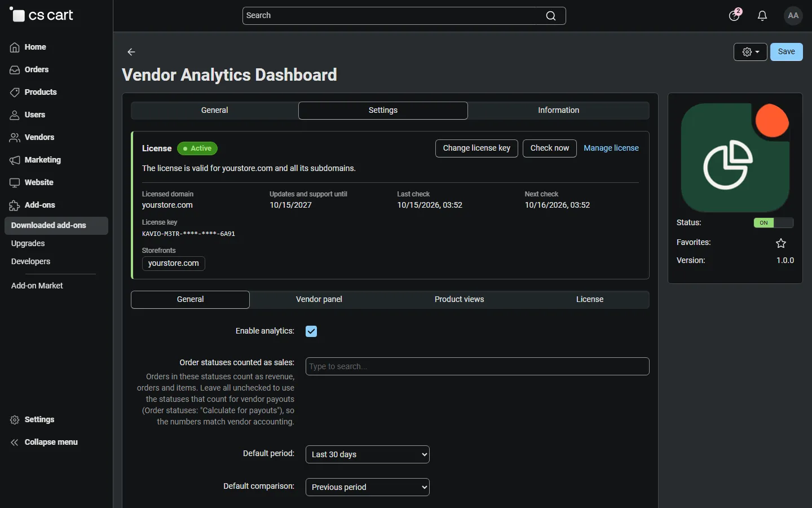
Task: Open the AA account avatar
Action: tap(793, 16)
